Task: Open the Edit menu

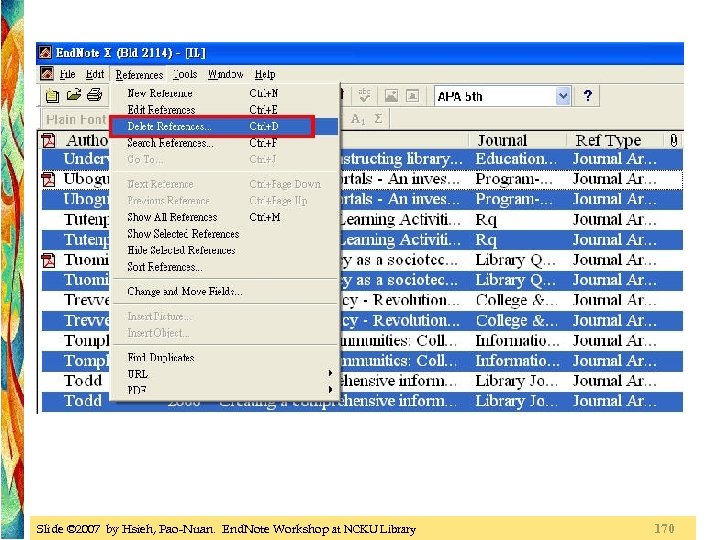Action: [95, 74]
